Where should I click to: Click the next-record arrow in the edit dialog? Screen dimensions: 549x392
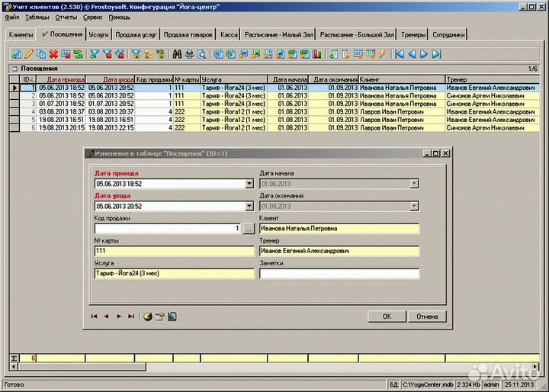119,316
